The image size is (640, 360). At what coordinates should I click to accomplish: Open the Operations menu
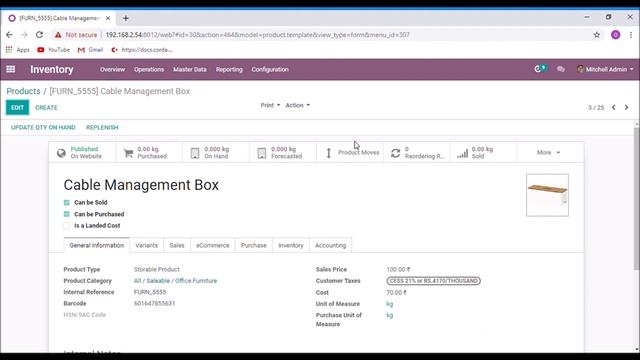[149, 69]
